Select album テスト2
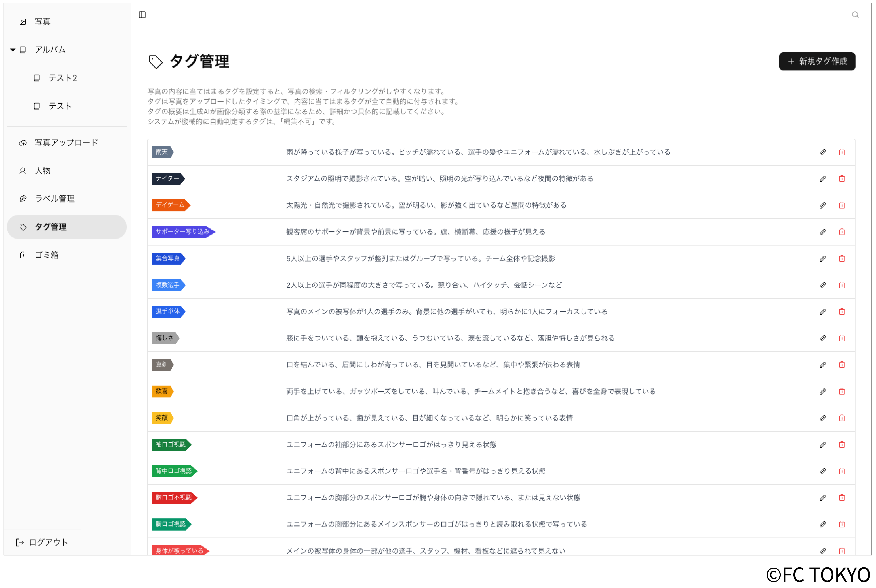The image size is (876, 588). point(63,78)
